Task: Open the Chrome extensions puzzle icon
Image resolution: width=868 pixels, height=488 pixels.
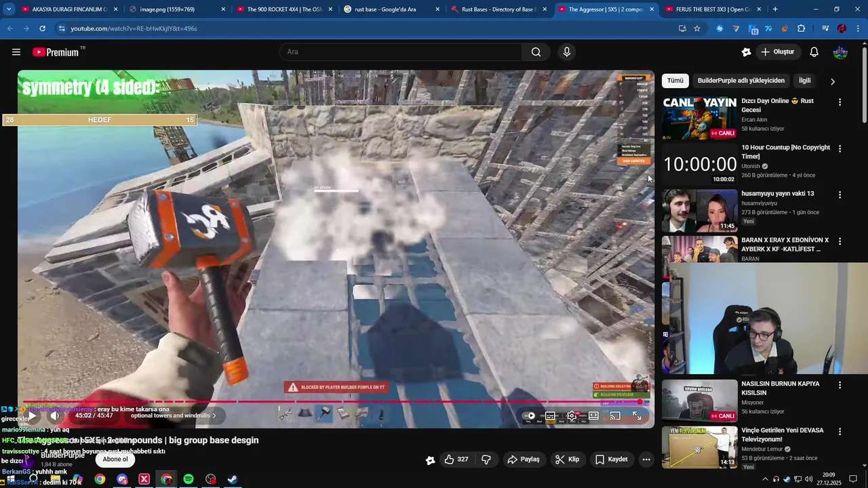Action: (x=802, y=28)
